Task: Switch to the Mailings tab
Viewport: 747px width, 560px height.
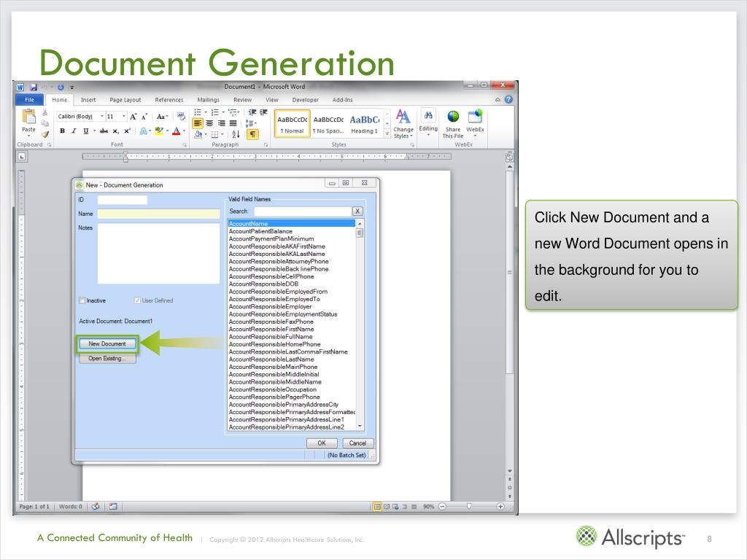Action: 208,100
